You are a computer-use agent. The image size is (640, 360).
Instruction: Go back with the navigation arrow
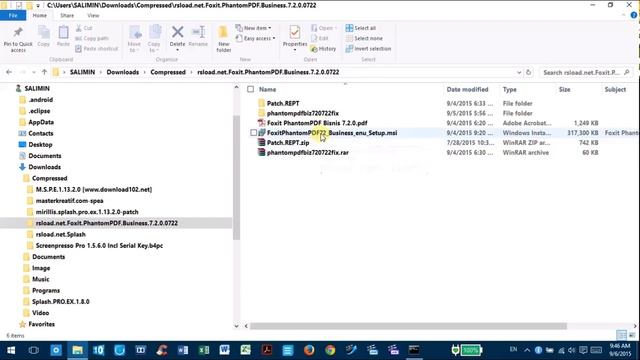click(9, 72)
